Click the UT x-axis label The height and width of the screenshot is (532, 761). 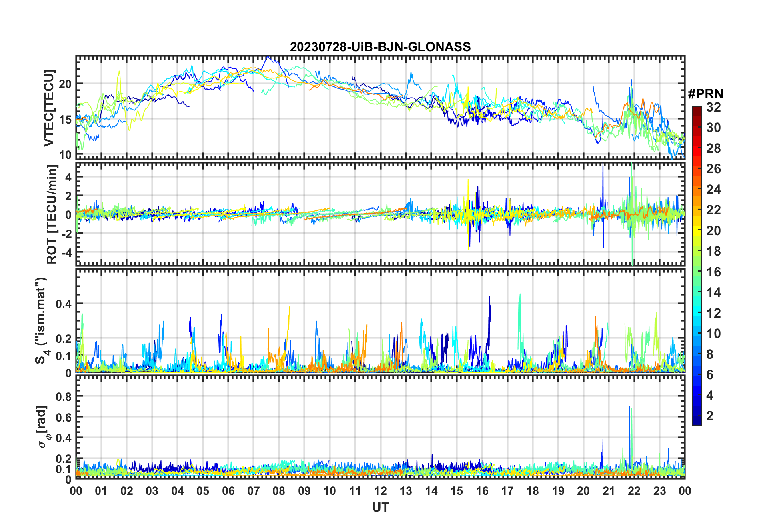(380, 507)
